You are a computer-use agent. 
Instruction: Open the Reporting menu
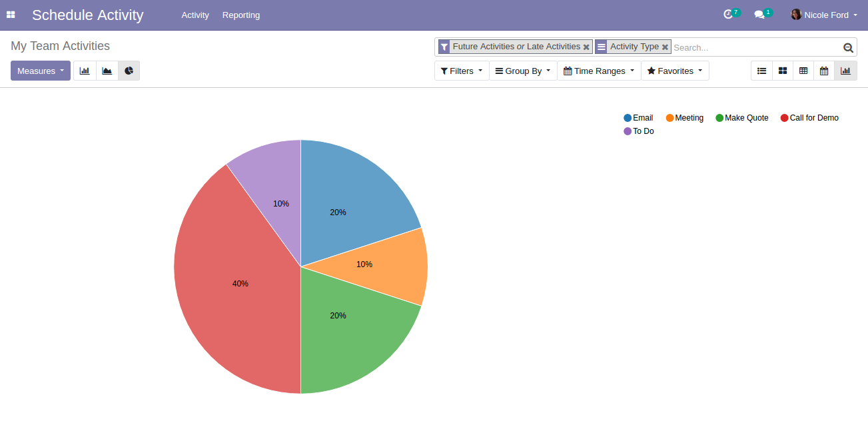[x=241, y=15]
